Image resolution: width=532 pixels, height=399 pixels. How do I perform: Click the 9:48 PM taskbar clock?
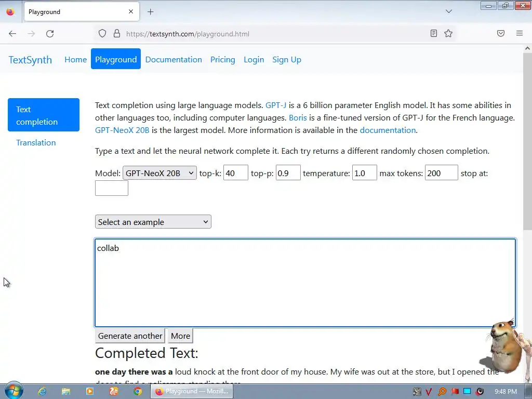click(506, 392)
